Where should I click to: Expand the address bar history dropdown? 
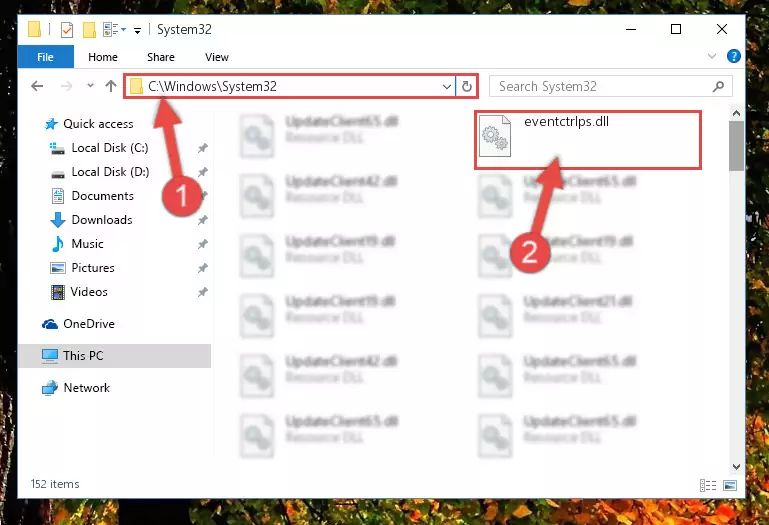click(x=447, y=87)
